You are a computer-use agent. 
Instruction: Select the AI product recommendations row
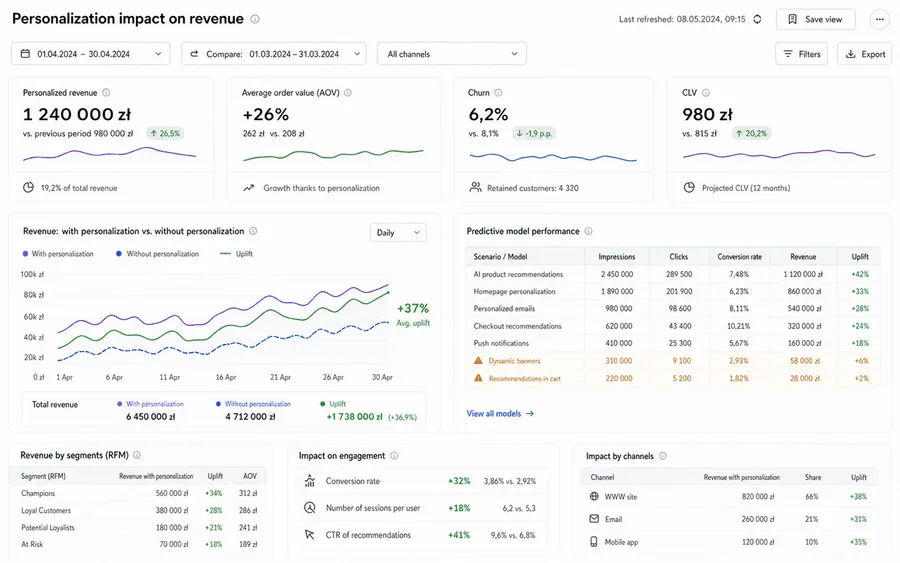(672, 274)
